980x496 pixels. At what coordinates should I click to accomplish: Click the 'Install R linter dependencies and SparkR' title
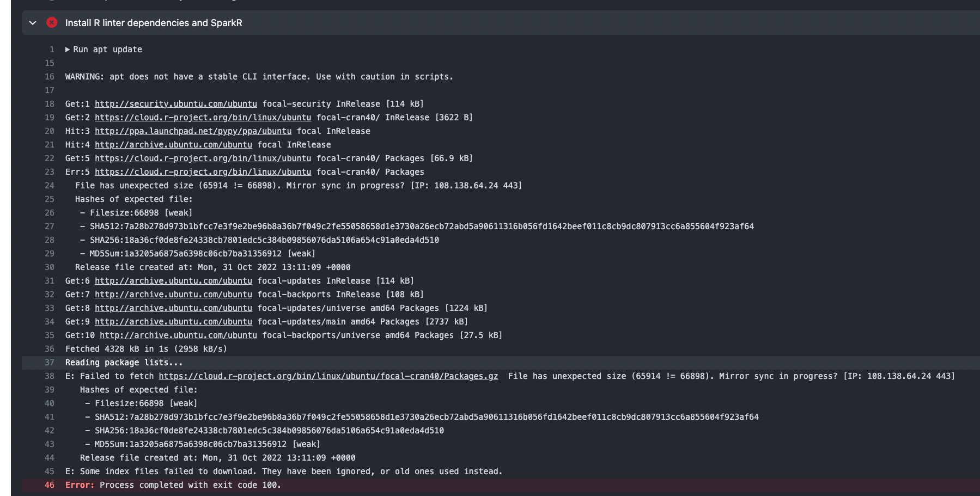click(154, 23)
